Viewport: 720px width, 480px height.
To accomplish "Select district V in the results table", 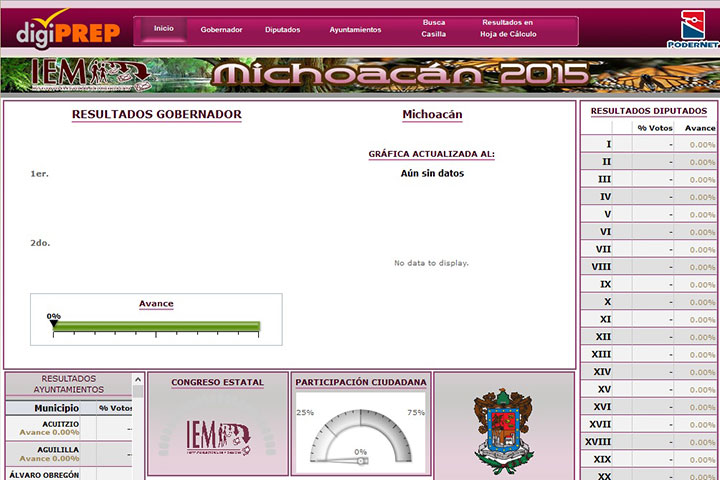I will click(607, 214).
